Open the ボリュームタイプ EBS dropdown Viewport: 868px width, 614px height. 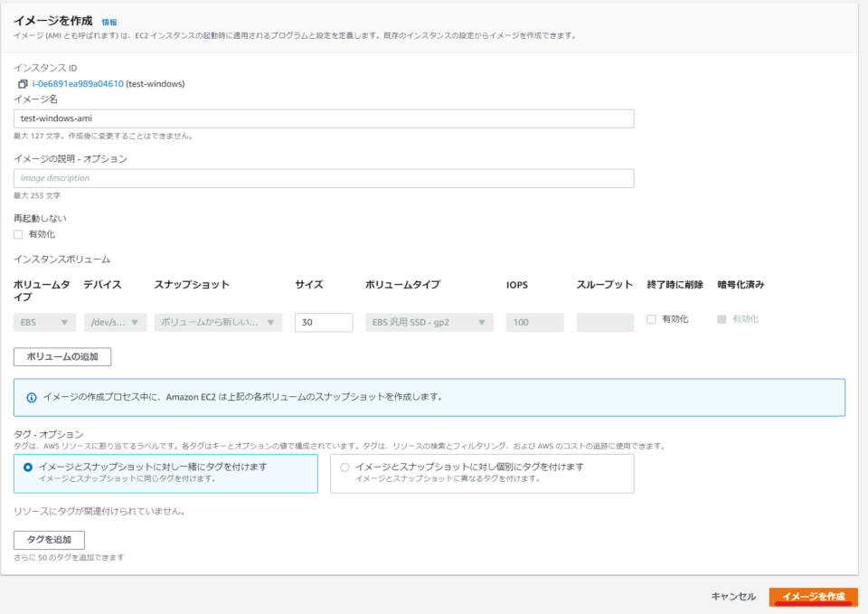click(x=43, y=321)
